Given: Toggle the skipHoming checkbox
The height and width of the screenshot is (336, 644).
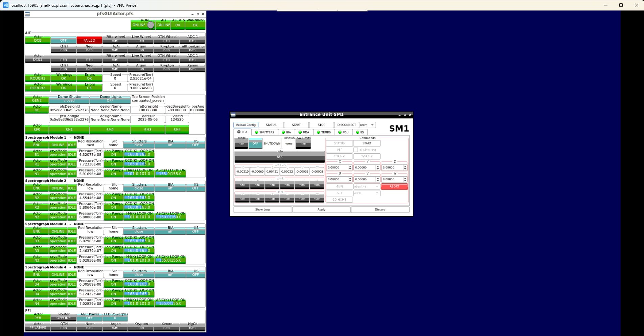Looking at the screenshot, I should pyautogui.click(x=355, y=150).
